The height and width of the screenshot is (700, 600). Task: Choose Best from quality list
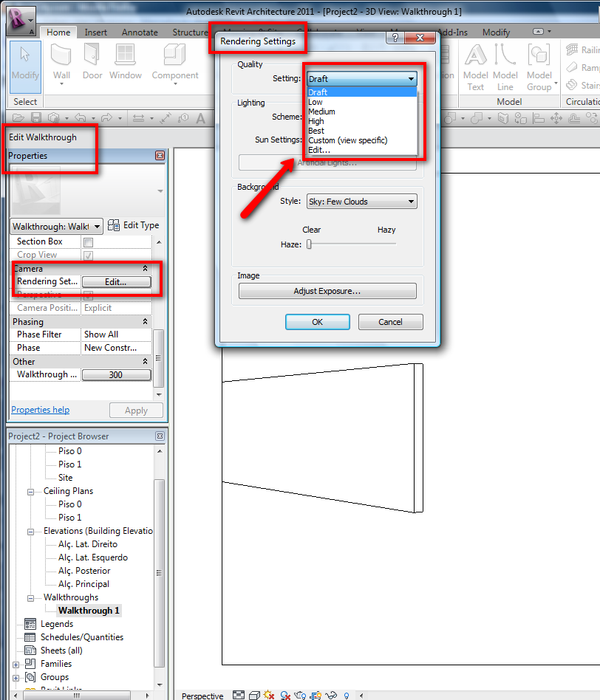(x=362, y=131)
